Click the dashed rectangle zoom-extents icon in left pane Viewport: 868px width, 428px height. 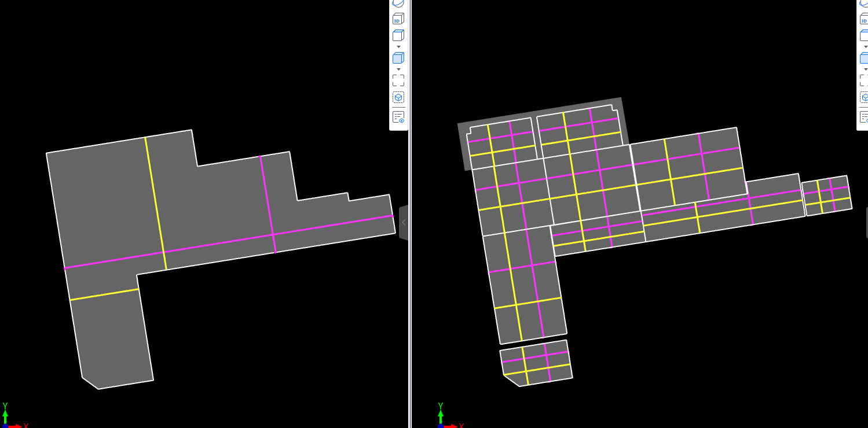[x=398, y=80]
